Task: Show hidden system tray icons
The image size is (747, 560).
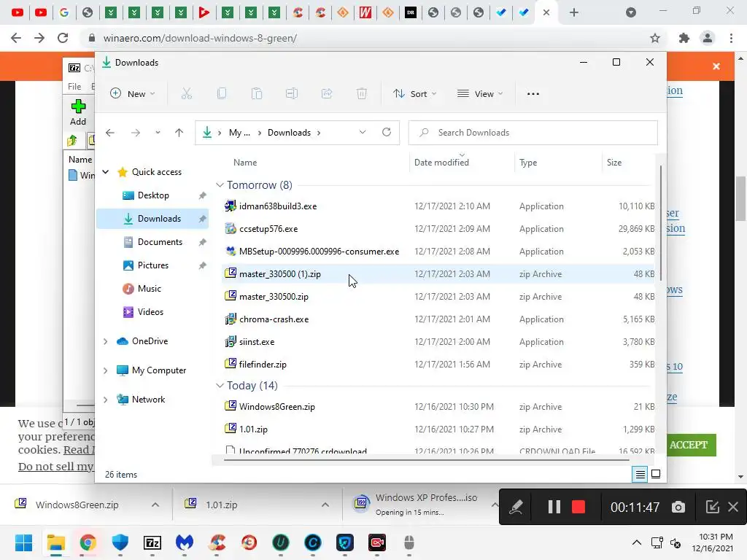Action: pyautogui.click(x=636, y=542)
